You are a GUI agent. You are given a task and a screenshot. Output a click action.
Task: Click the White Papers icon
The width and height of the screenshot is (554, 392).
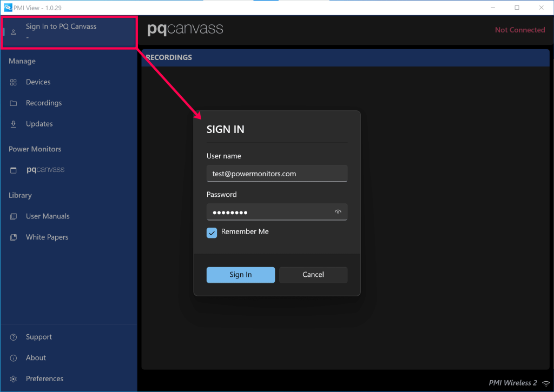tap(14, 237)
